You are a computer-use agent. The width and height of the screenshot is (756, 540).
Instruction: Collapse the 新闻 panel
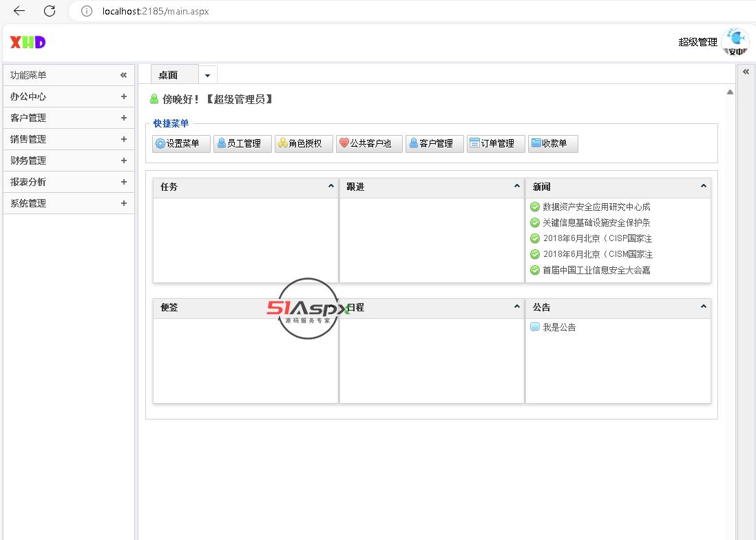[x=703, y=186]
